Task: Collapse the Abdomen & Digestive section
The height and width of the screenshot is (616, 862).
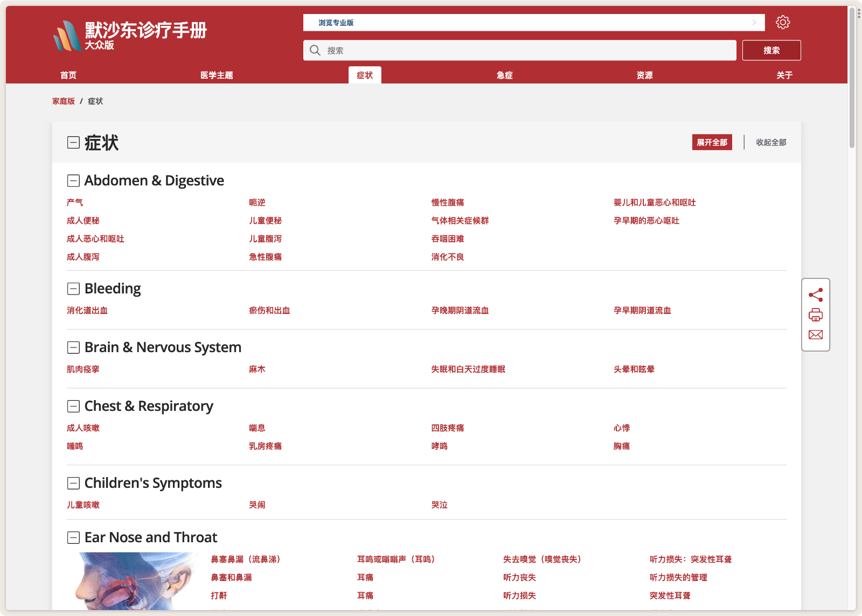Action: [x=73, y=181]
